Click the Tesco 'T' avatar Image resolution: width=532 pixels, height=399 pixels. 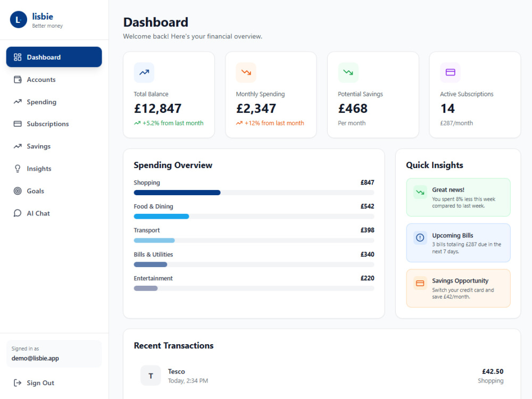point(151,376)
